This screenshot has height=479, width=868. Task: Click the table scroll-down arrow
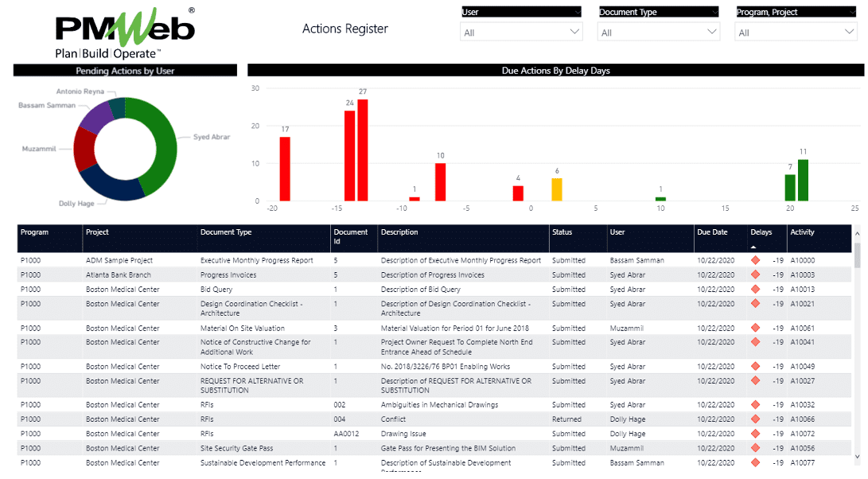click(857, 457)
